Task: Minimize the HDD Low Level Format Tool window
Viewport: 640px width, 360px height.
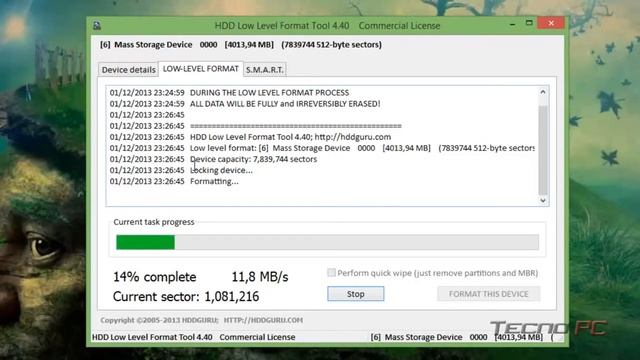Action: [512, 24]
